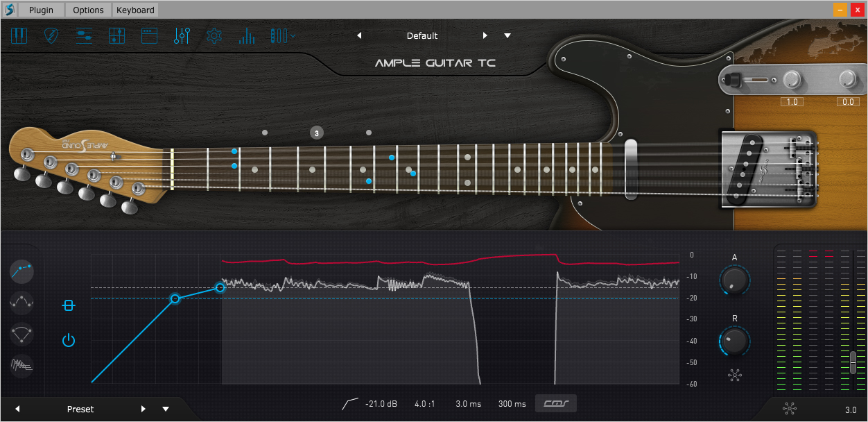868x422 pixels.
Task: Open the strummer guitar pick icon
Action: click(52, 35)
